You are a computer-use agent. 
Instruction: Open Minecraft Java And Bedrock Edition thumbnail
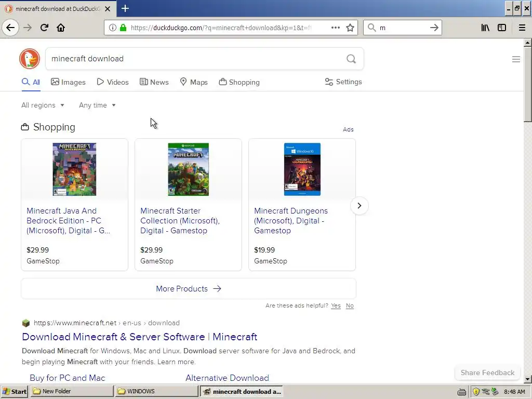[74, 169]
